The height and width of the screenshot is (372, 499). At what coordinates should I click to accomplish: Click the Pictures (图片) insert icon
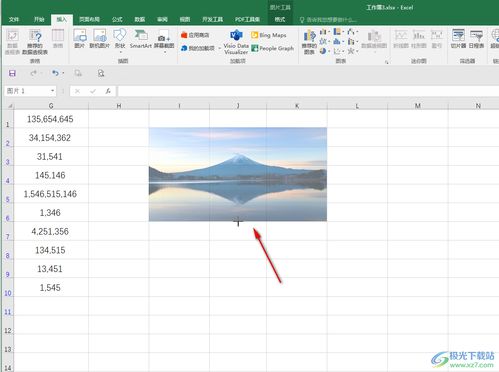[x=80, y=39]
